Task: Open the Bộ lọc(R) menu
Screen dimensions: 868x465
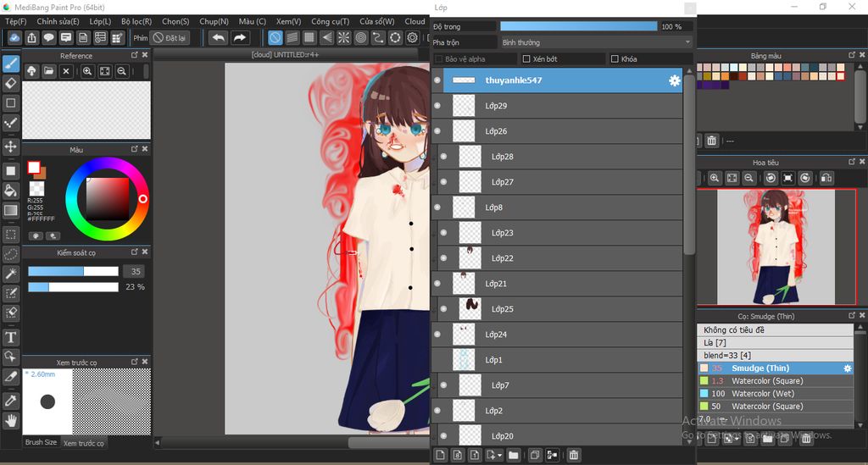Action: pos(136,21)
